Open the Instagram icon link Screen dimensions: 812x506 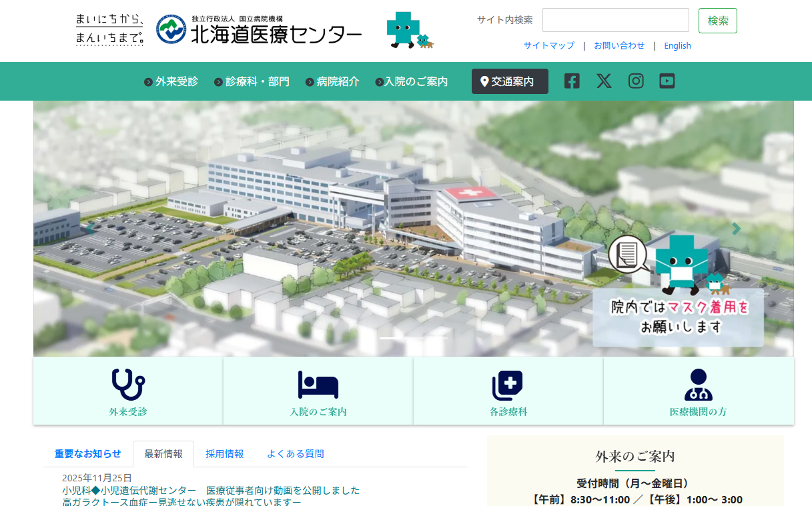(x=636, y=81)
